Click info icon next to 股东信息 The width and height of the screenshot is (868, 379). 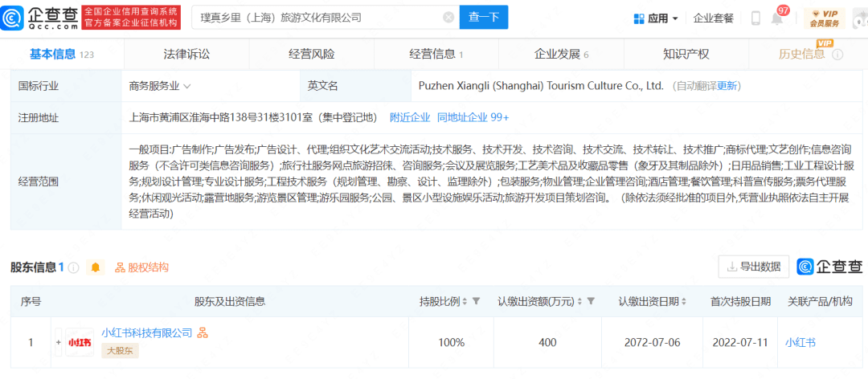74,268
